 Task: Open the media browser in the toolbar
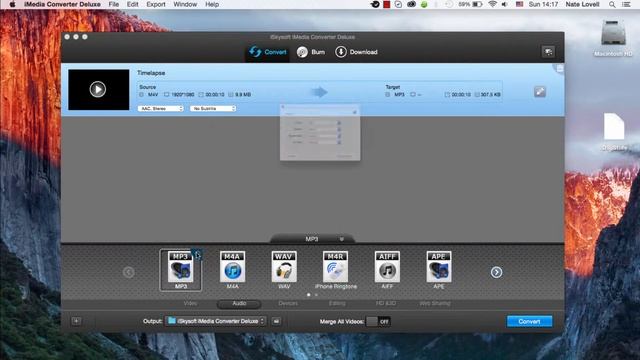[x=548, y=52]
